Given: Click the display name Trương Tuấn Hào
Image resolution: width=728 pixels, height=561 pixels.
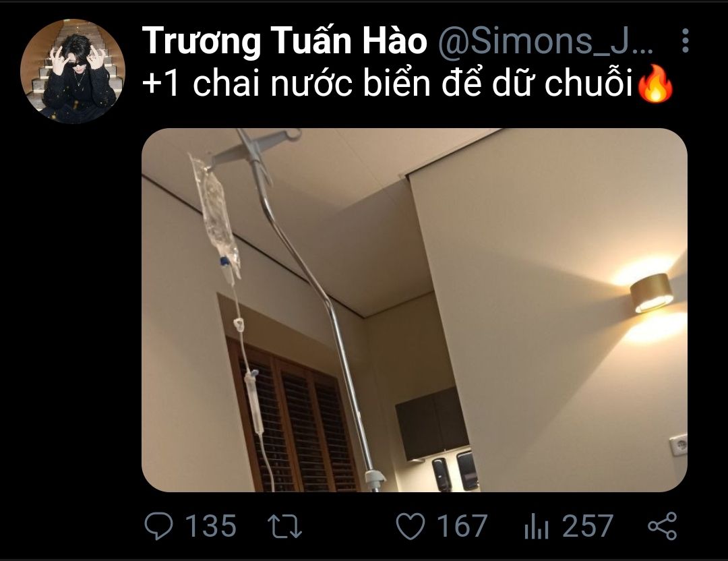Looking at the screenshot, I should (x=284, y=41).
